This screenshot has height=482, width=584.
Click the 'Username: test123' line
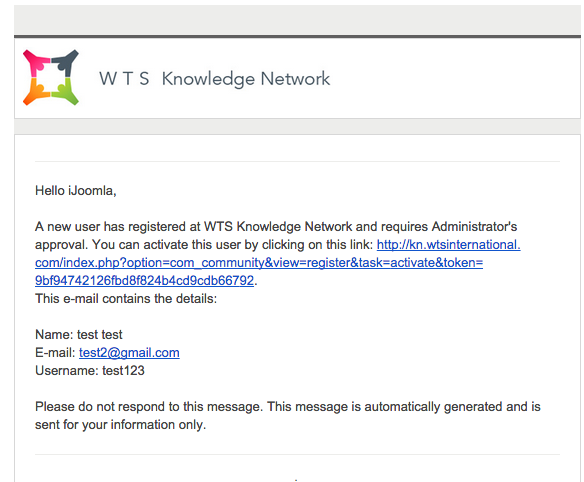click(x=90, y=371)
